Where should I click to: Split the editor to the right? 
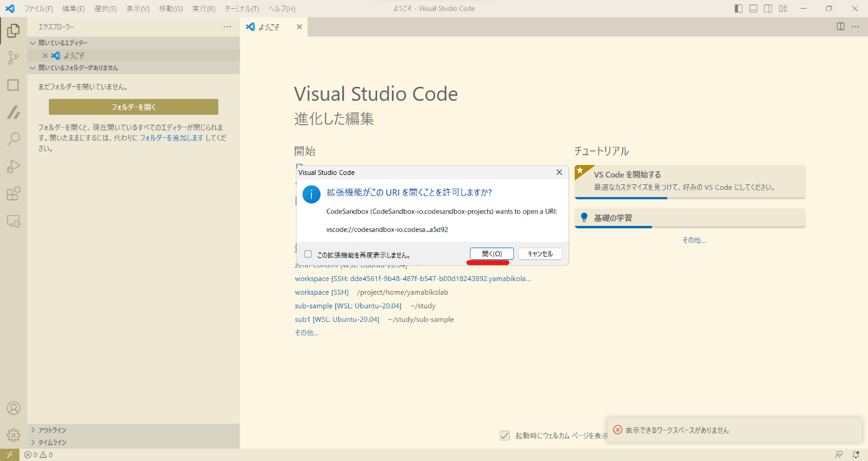tap(840, 26)
